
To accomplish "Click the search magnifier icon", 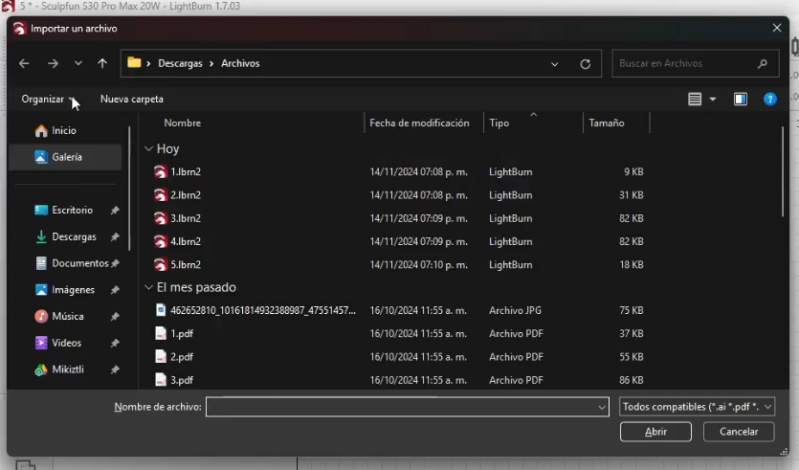I will pos(762,63).
